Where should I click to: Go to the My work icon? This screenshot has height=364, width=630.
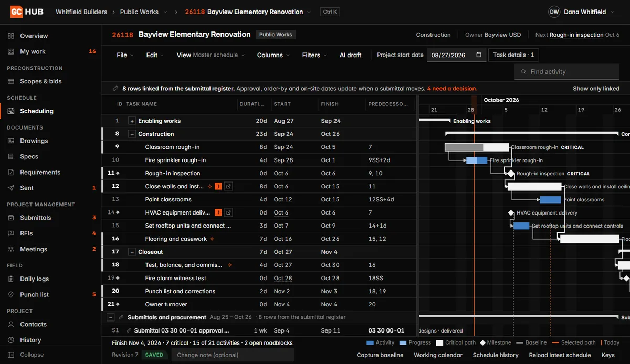11,51
